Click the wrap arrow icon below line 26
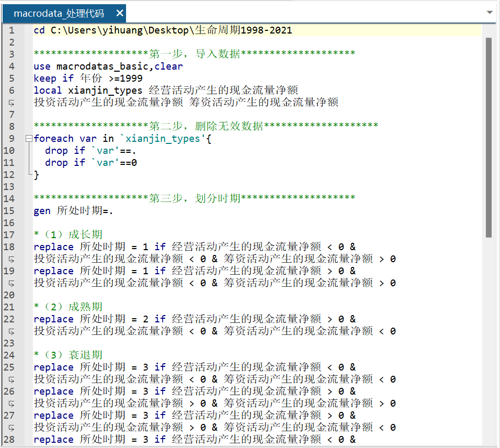This screenshot has height=448, width=500. [12, 404]
